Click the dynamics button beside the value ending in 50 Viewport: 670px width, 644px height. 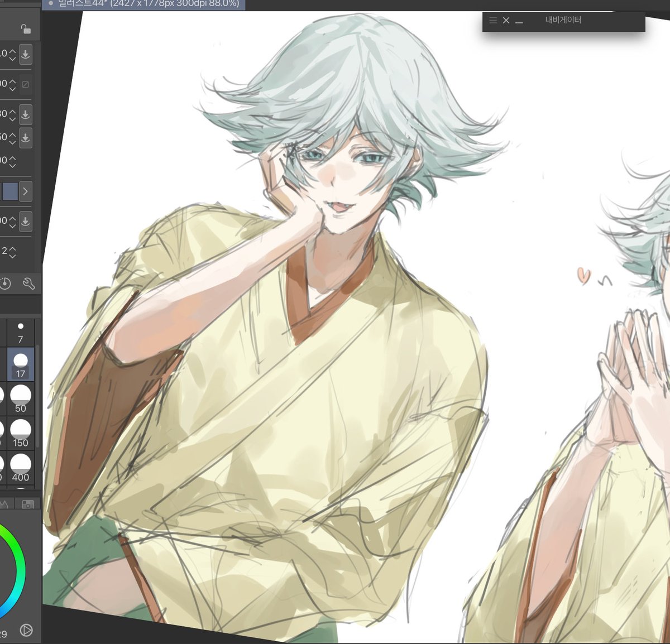click(26, 137)
